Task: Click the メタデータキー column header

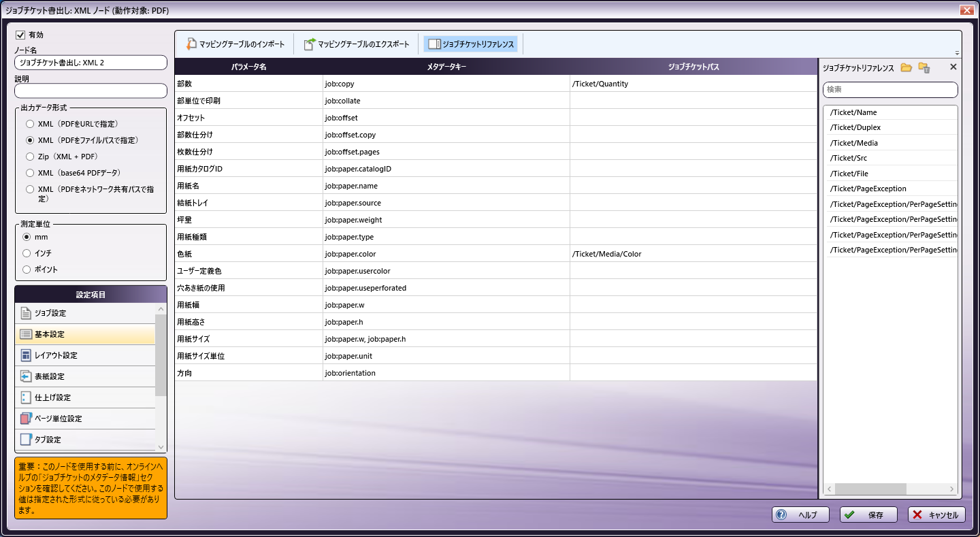Action: (x=446, y=67)
